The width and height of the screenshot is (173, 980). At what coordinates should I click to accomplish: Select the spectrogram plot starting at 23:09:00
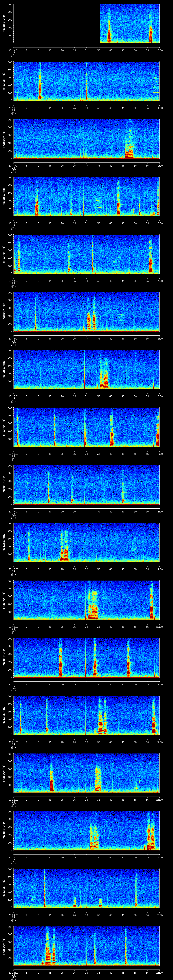[87, 24]
